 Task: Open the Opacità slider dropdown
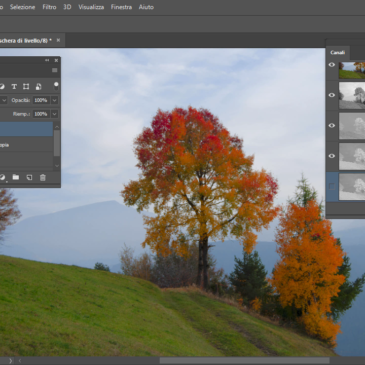[x=54, y=100]
